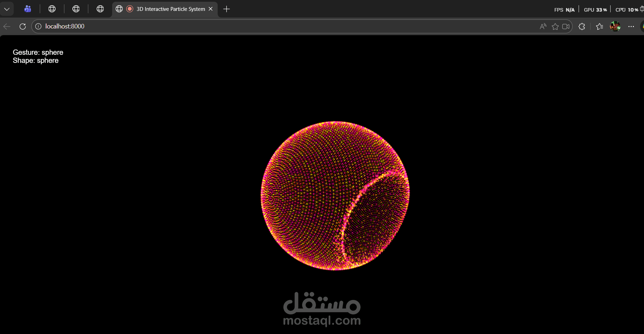
Task: Click the site info icon in address bar
Action: coord(38,26)
